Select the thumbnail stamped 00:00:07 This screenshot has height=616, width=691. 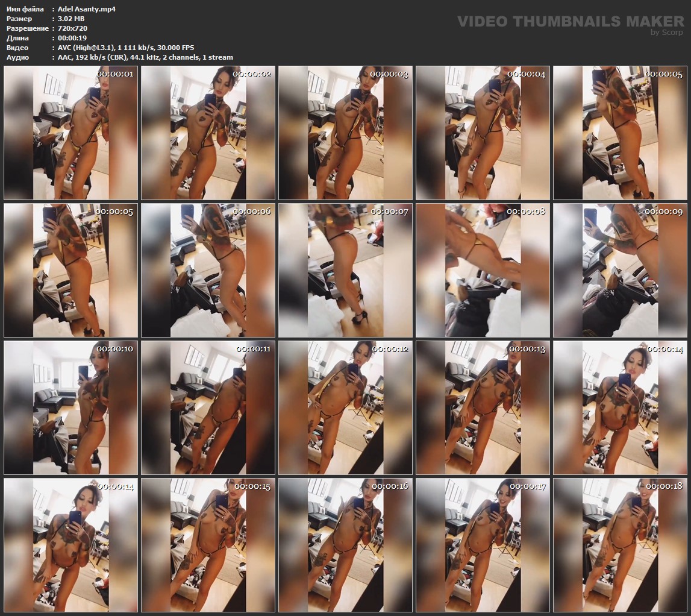[x=346, y=270]
